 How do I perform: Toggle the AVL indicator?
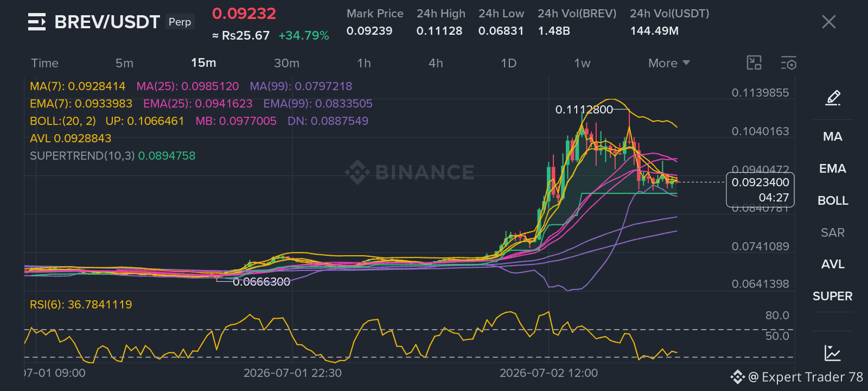[x=833, y=264]
